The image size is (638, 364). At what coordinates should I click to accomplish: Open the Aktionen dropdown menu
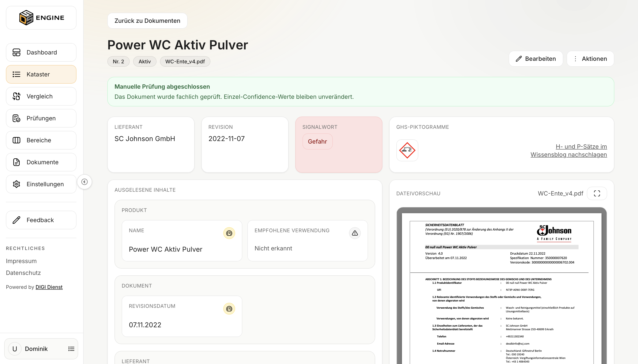pyautogui.click(x=590, y=59)
